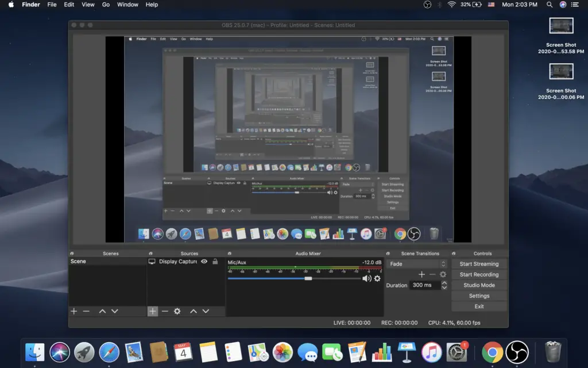Open System Preferences from the Dock
The height and width of the screenshot is (368, 588).
coord(457,352)
